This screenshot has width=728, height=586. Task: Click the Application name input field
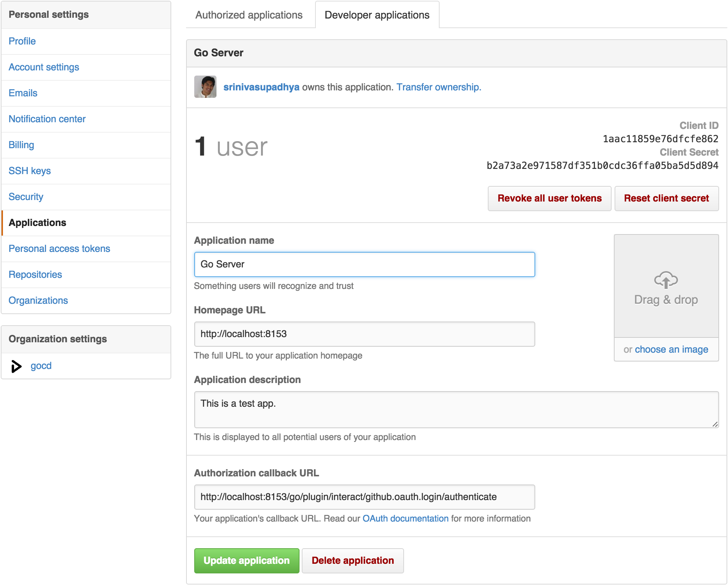click(365, 264)
